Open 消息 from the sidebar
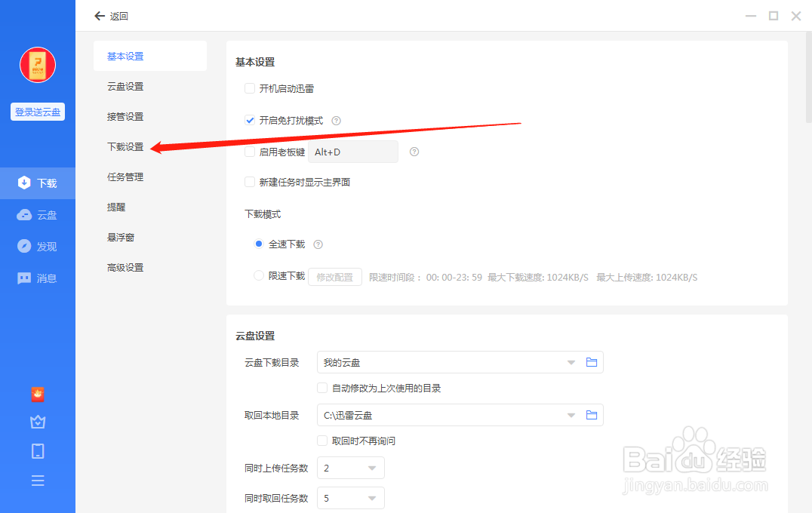This screenshot has width=812, height=513. pos(38,278)
